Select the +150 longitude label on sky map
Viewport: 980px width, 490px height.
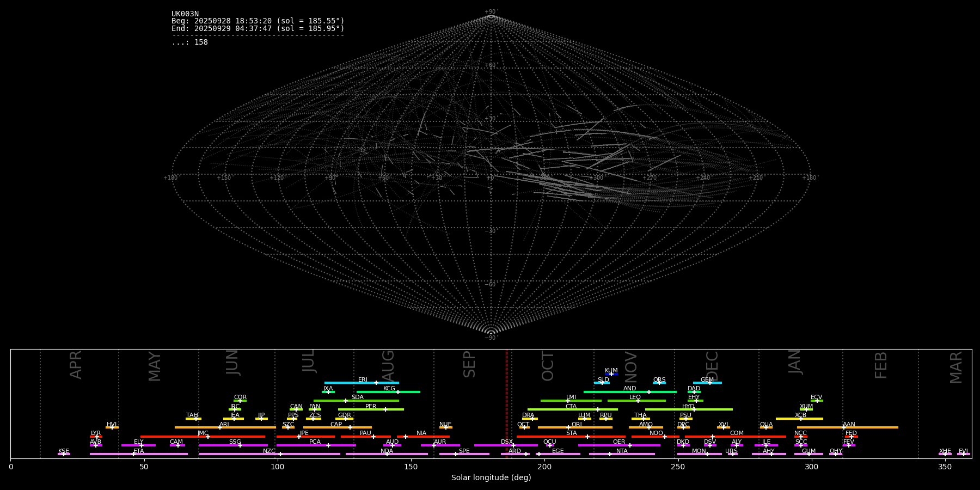pos(223,177)
